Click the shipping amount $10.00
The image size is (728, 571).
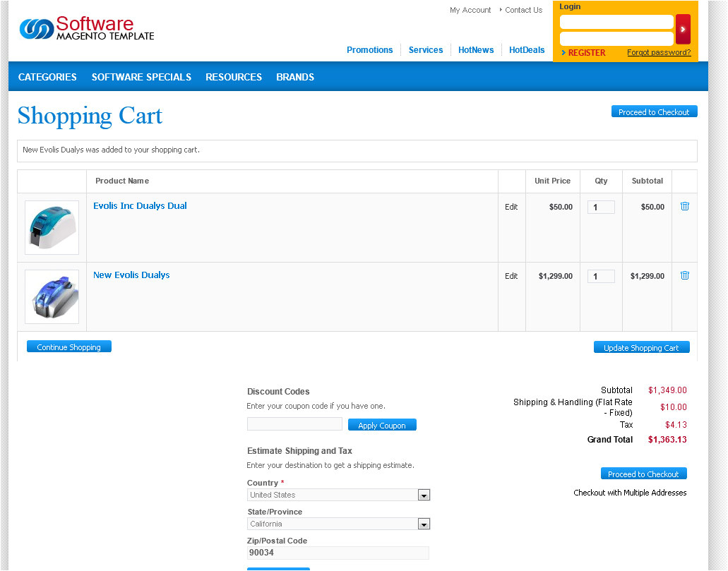point(673,407)
